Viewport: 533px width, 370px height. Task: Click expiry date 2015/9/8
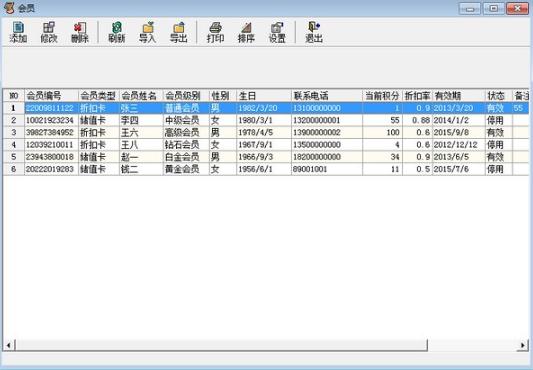[459, 132]
